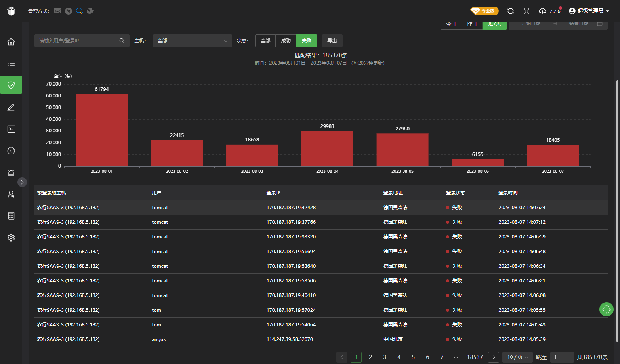The height and width of the screenshot is (364, 620).
Task: Click the 2.2.6 version number
Action: click(x=555, y=11)
